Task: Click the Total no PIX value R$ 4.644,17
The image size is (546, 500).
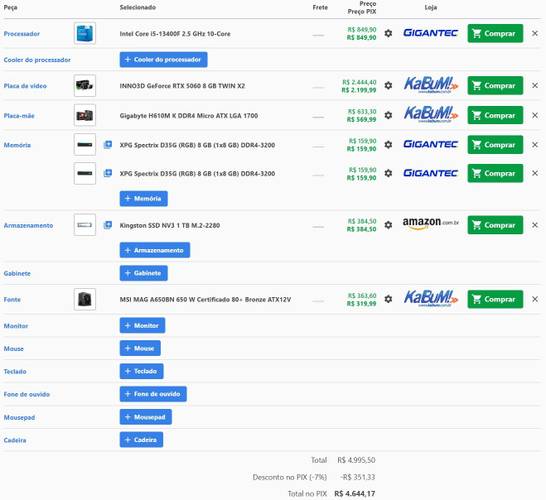Action: coord(354,493)
